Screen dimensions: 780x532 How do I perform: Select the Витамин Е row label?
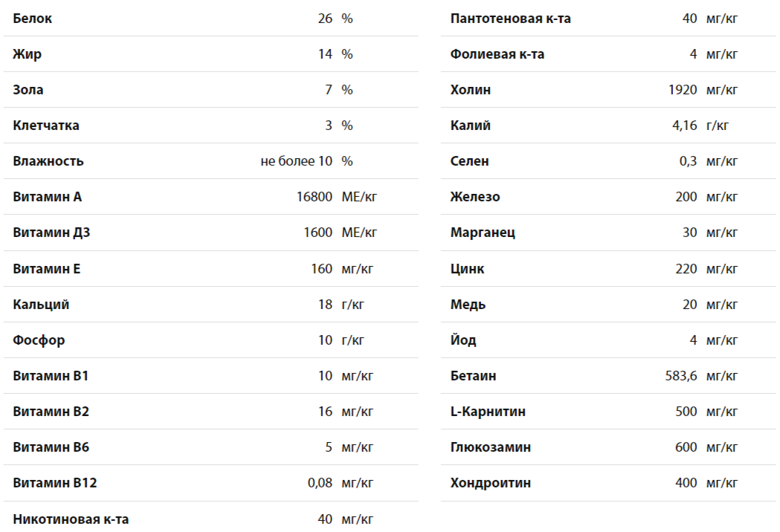click(46, 269)
